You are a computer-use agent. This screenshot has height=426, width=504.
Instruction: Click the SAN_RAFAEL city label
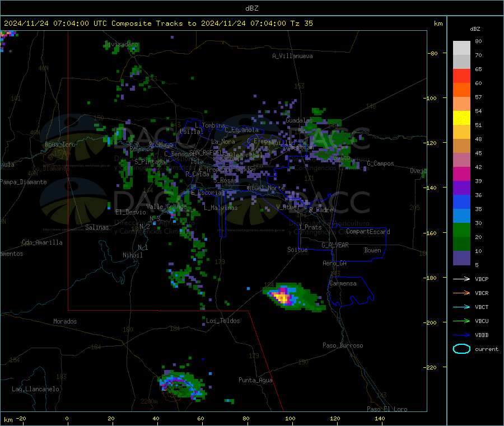click(x=205, y=152)
